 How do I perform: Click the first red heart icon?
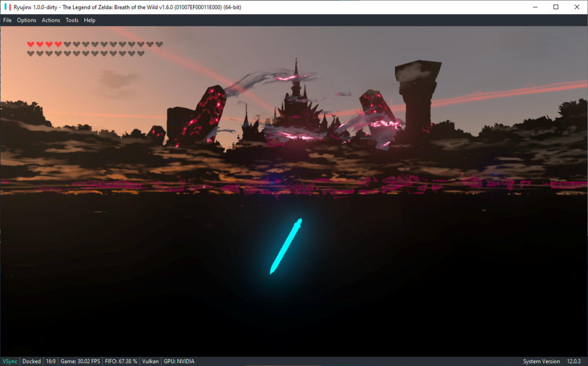[x=31, y=44]
